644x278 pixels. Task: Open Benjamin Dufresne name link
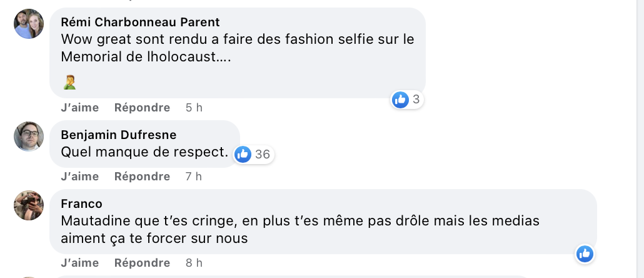(x=119, y=135)
